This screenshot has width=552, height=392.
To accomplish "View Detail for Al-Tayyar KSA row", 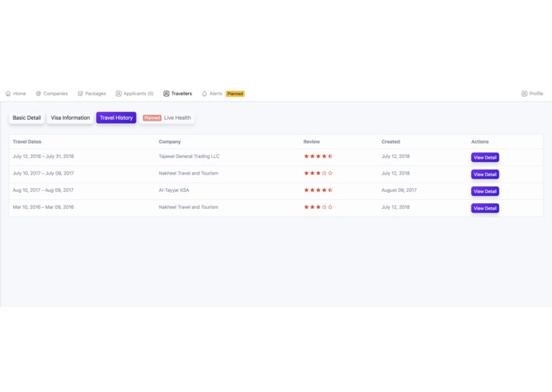I will coord(485,191).
